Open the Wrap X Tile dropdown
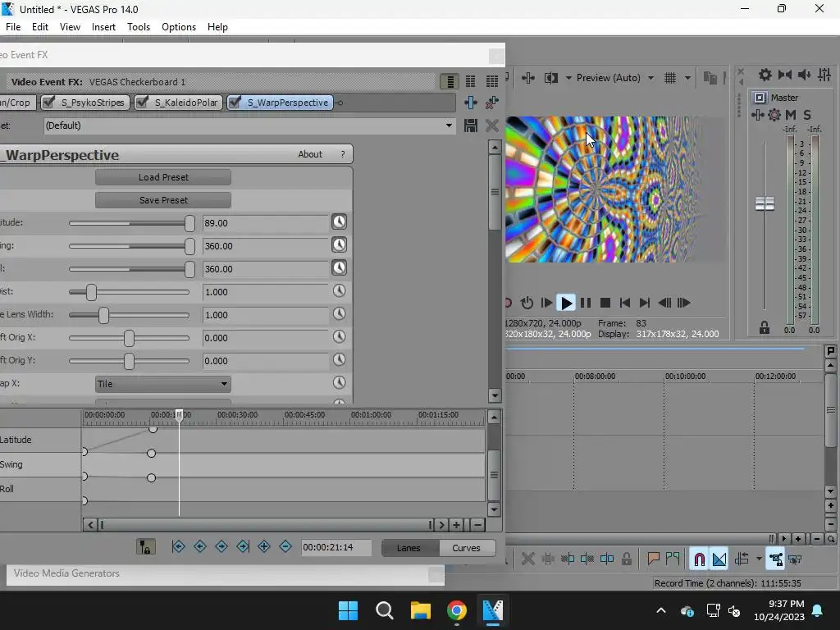This screenshot has height=630, width=840. coord(163,384)
